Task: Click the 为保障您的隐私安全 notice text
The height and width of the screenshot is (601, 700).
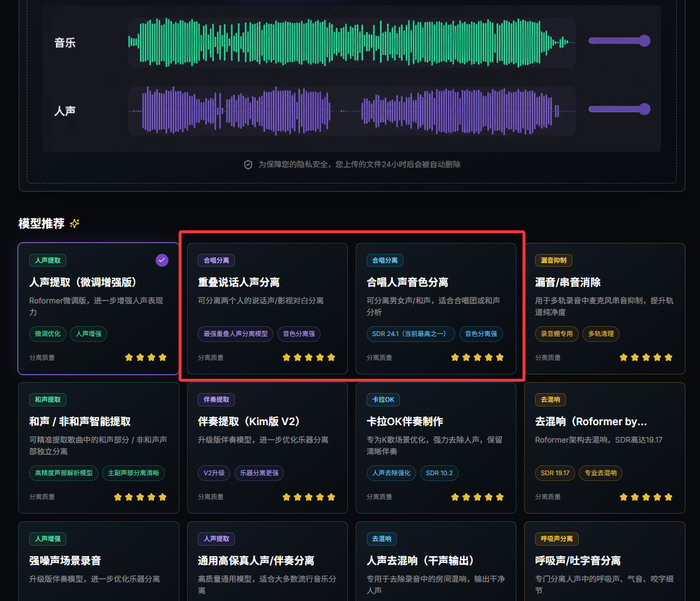Action: (x=360, y=165)
